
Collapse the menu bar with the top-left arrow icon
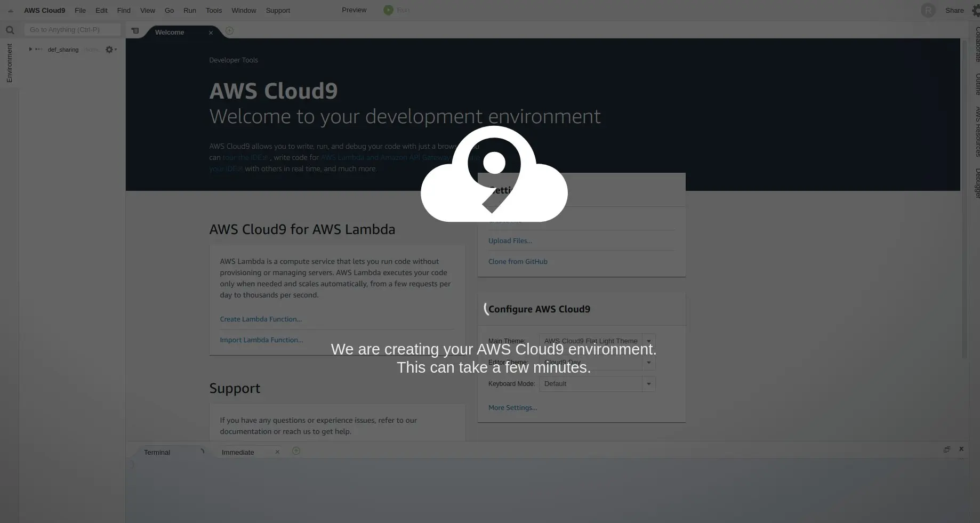pos(10,11)
